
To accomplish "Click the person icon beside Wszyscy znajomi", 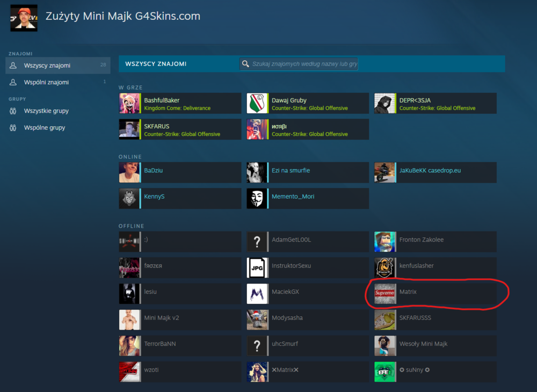I will point(13,66).
